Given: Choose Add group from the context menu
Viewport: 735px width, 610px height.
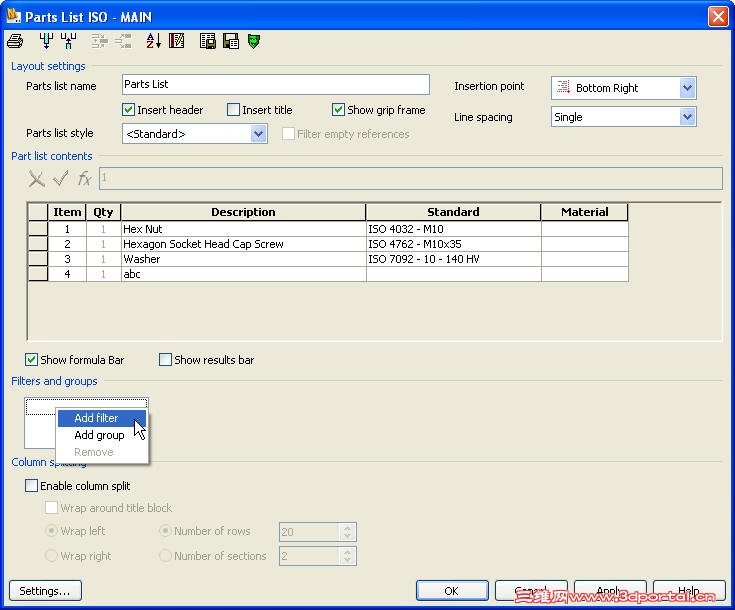Looking at the screenshot, I should tap(102, 435).
